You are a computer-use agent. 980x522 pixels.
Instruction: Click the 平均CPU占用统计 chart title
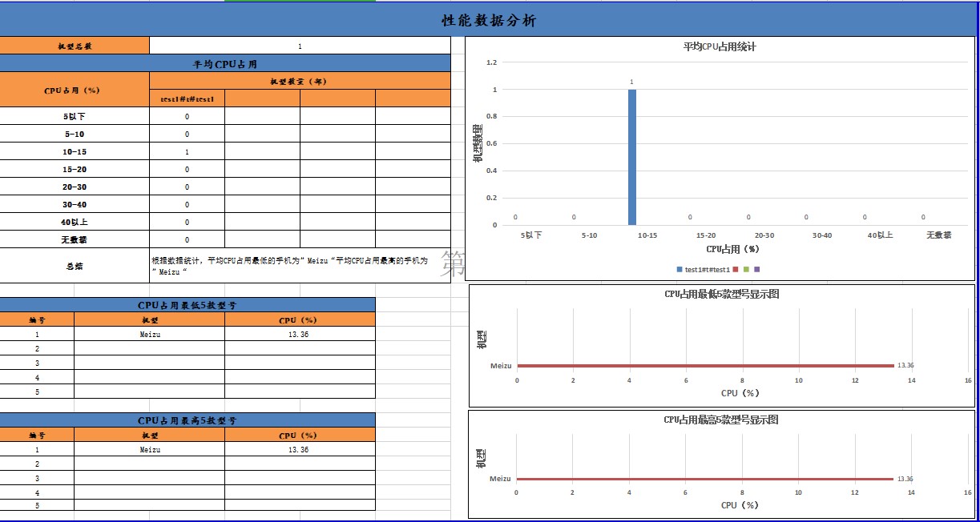pyautogui.click(x=720, y=47)
